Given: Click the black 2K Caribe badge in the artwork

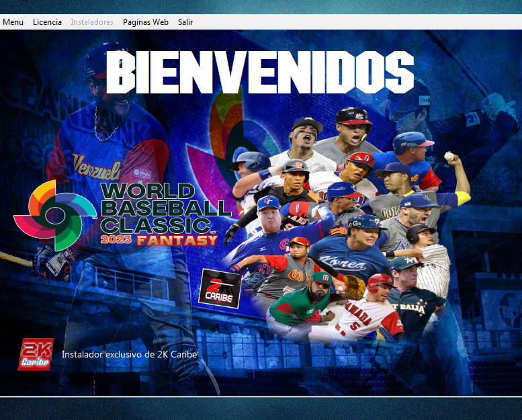Looking at the screenshot, I should (x=220, y=289).
